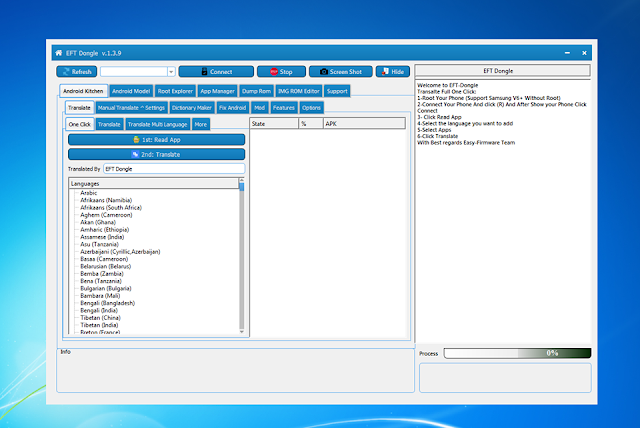Select Asu (Tanzania) language

pos(99,244)
